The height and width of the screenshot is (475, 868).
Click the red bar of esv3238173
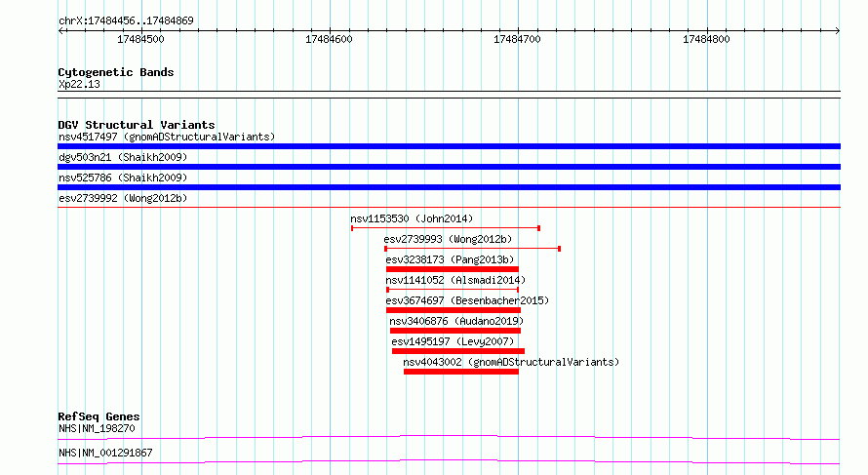pos(453,269)
